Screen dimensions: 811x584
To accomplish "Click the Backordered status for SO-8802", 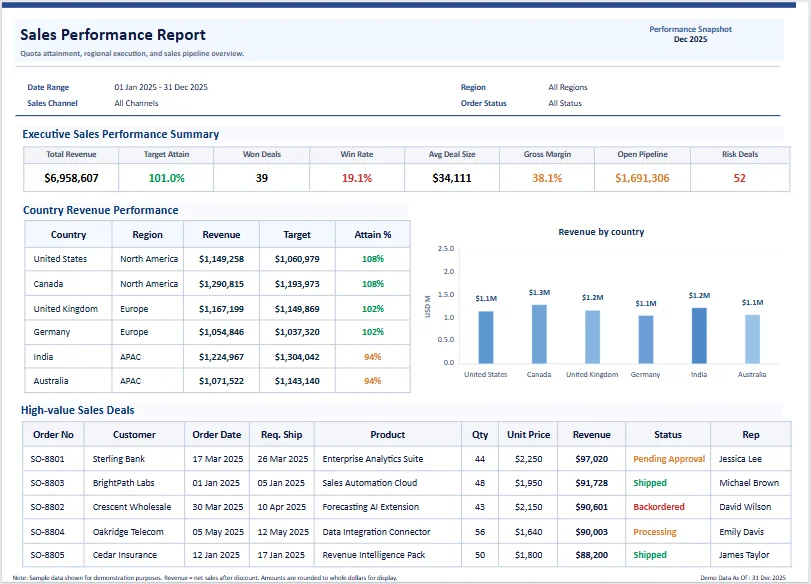I will (658, 507).
